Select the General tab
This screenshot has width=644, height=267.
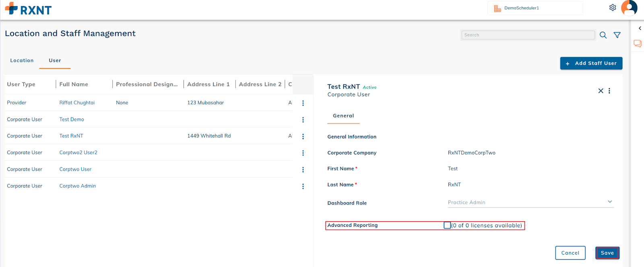pos(343,116)
